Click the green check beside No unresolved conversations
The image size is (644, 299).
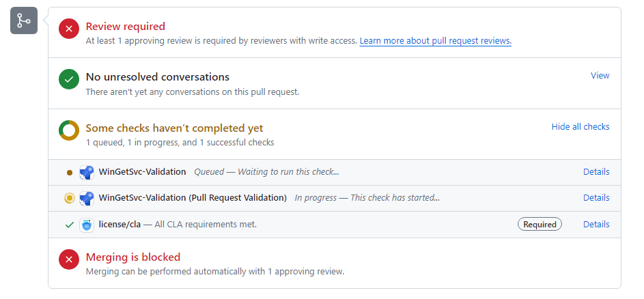click(x=69, y=80)
